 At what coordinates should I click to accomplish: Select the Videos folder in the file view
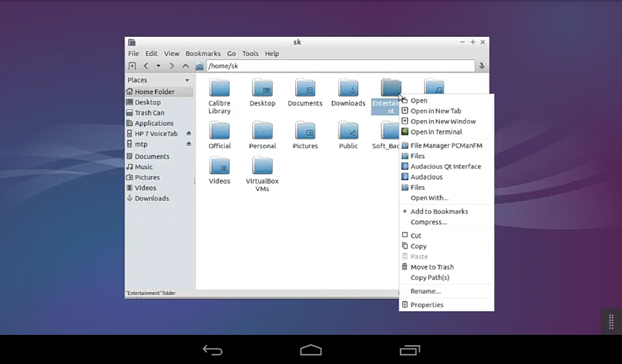(219, 166)
